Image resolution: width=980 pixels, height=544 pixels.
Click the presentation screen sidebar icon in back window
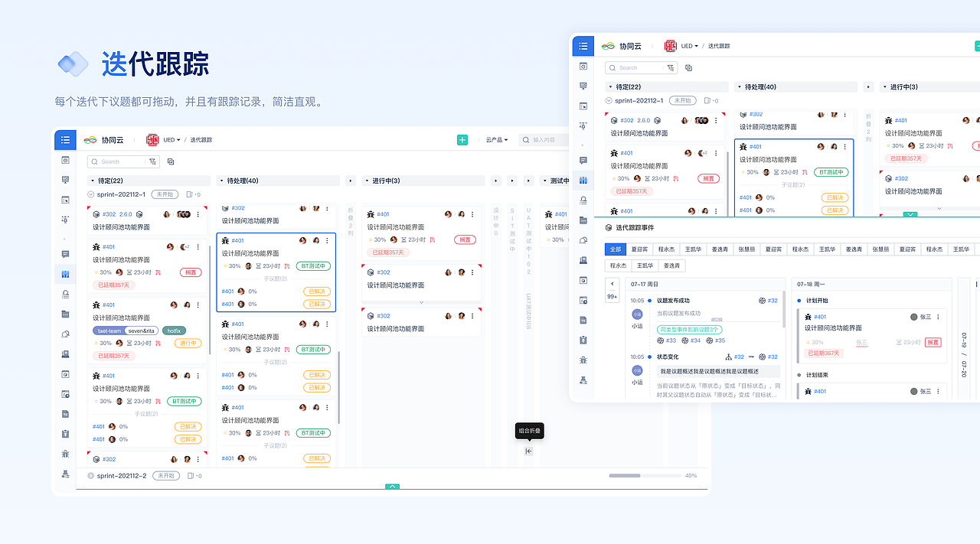coord(65,180)
